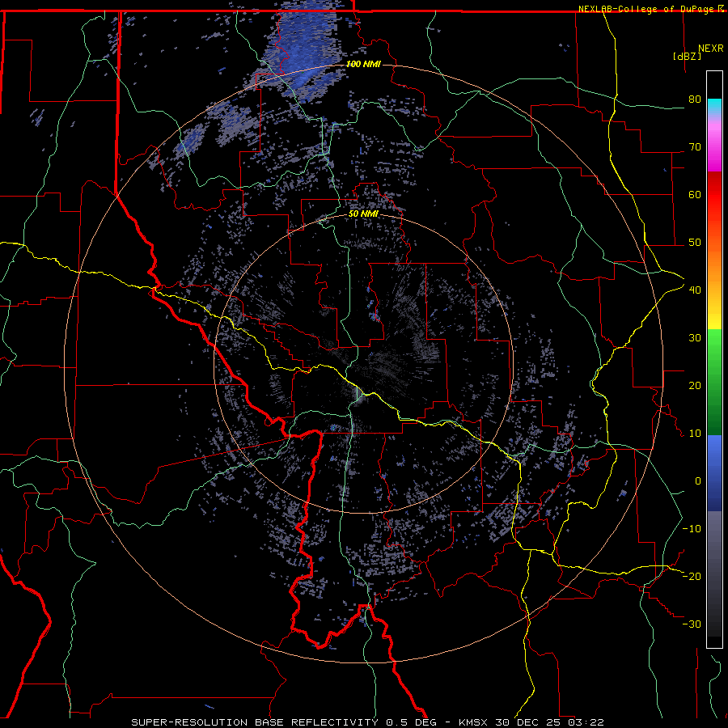
Task: Click the -20 value on the dBZ scale
Action: pos(692,577)
